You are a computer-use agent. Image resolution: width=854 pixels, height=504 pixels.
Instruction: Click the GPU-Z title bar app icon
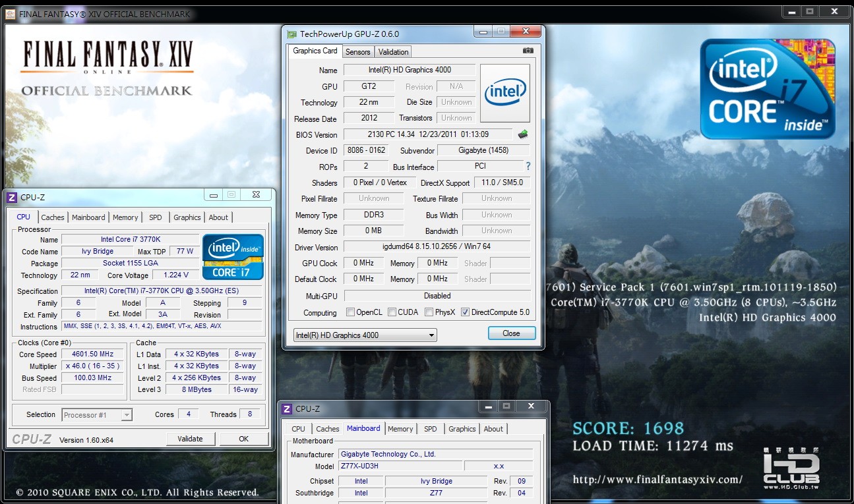point(291,34)
